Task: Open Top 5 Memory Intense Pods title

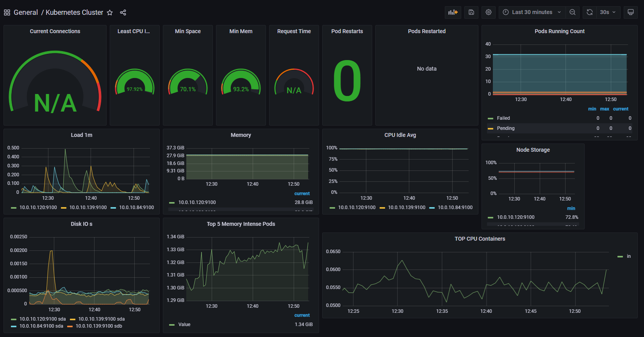Action: (241, 224)
